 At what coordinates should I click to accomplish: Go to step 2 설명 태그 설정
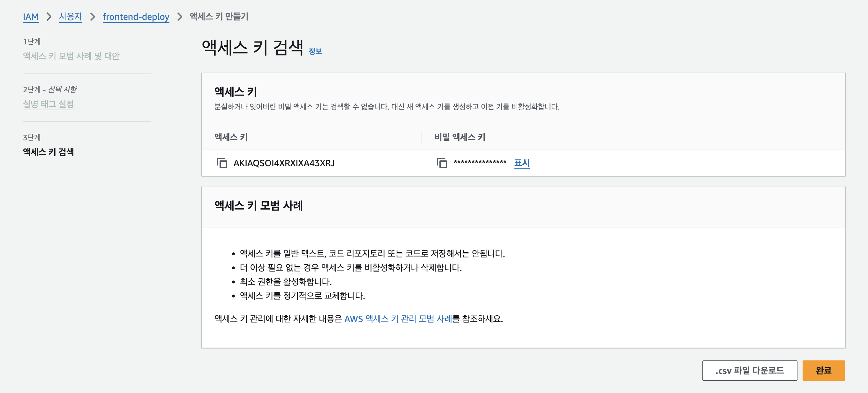pos(48,104)
